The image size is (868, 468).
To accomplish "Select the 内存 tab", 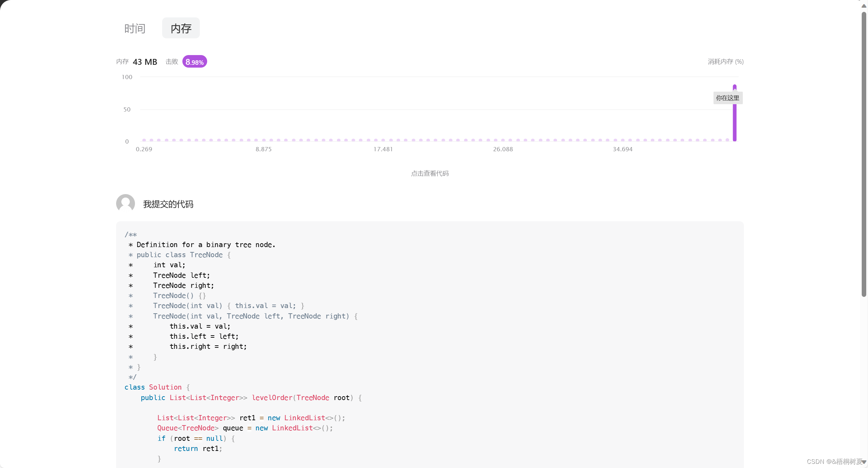I will (181, 28).
